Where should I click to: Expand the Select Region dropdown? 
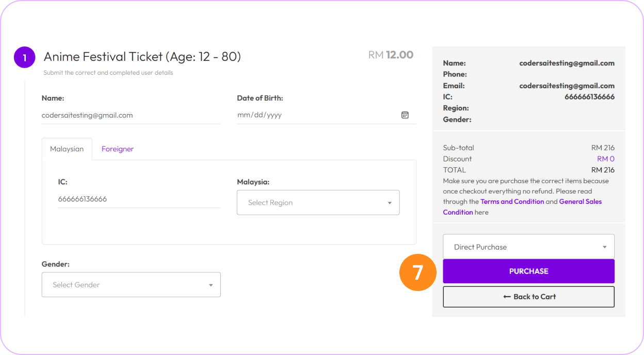(x=318, y=203)
